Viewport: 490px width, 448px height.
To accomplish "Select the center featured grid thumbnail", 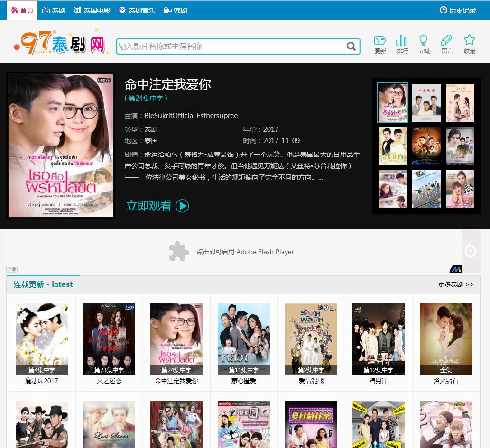I will [426, 146].
